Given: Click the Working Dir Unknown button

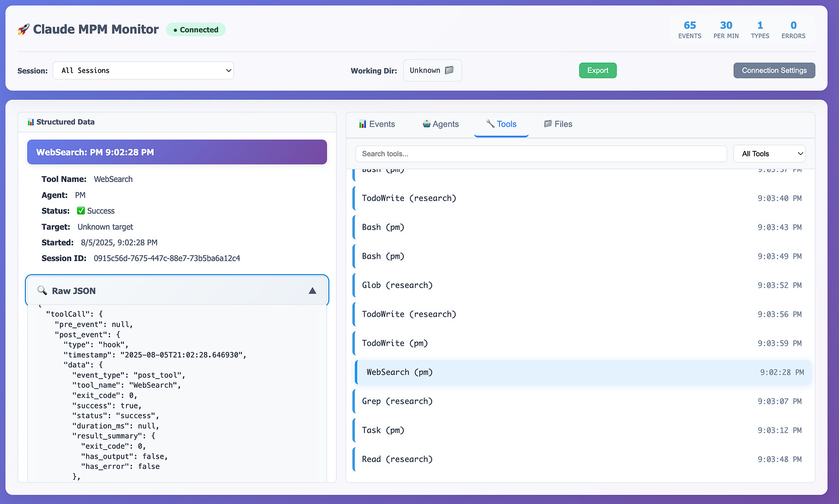Looking at the screenshot, I should point(432,70).
